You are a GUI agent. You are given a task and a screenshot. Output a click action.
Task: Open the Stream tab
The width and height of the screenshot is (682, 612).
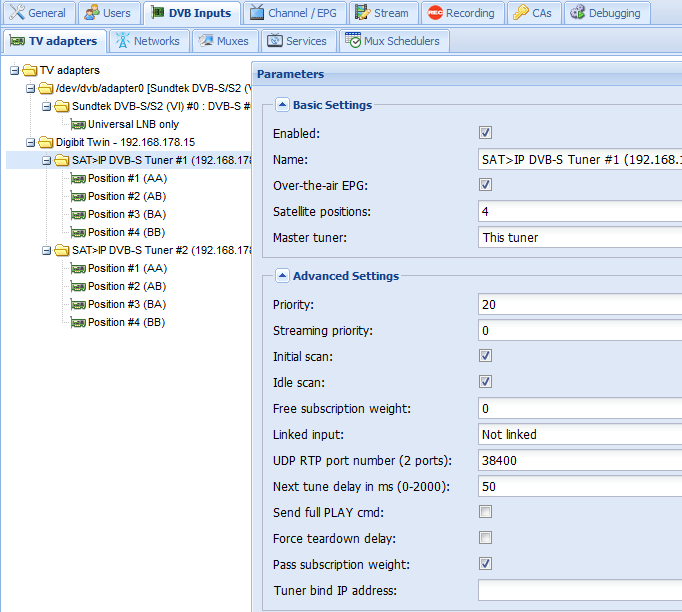coord(383,13)
